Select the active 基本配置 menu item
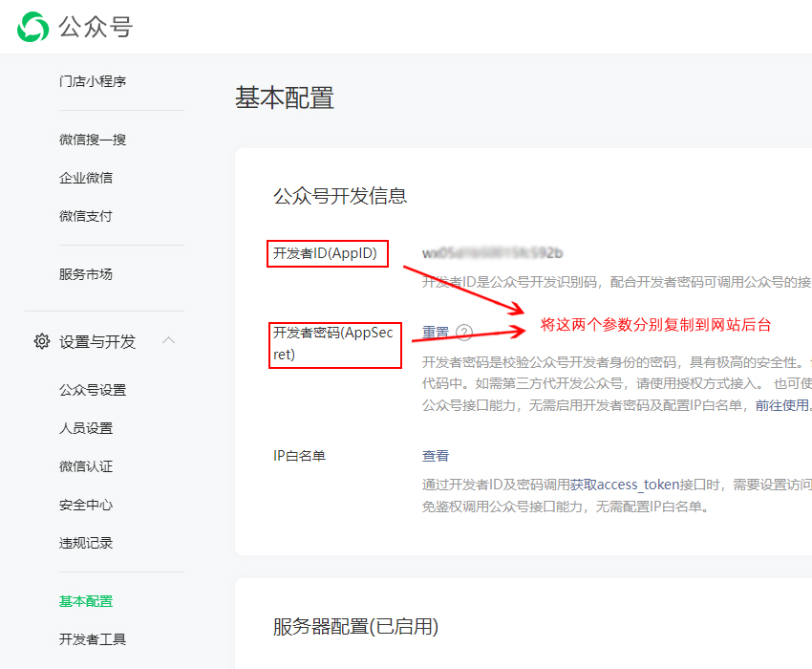The height and width of the screenshot is (669, 812). pyautogui.click(x=85, y=601)
